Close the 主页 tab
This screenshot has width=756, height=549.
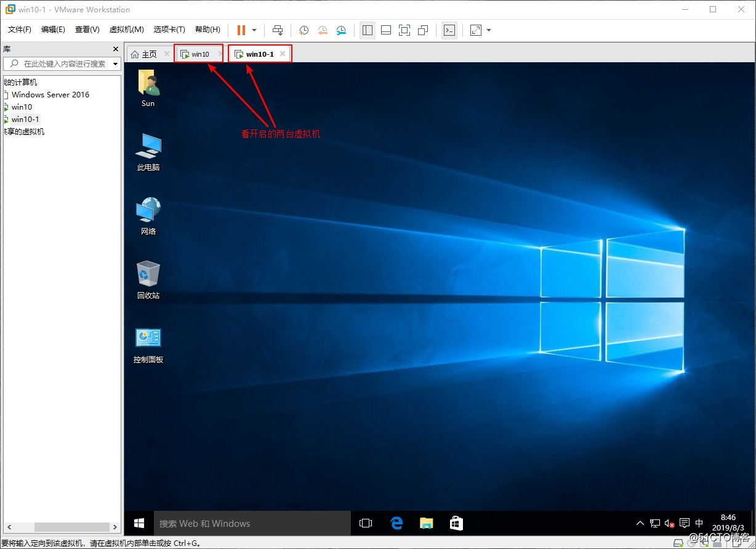tap(166, 54)
